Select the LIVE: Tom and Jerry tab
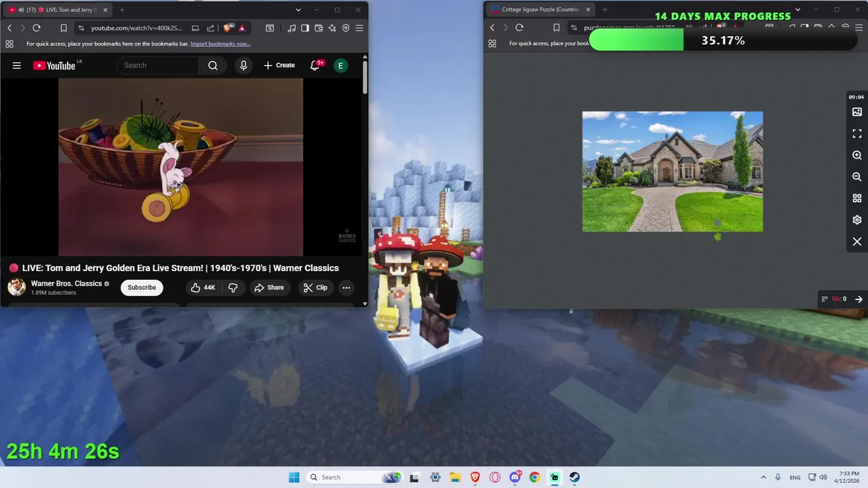This screenshot has width=868, height=488. [x=58, y=9]
